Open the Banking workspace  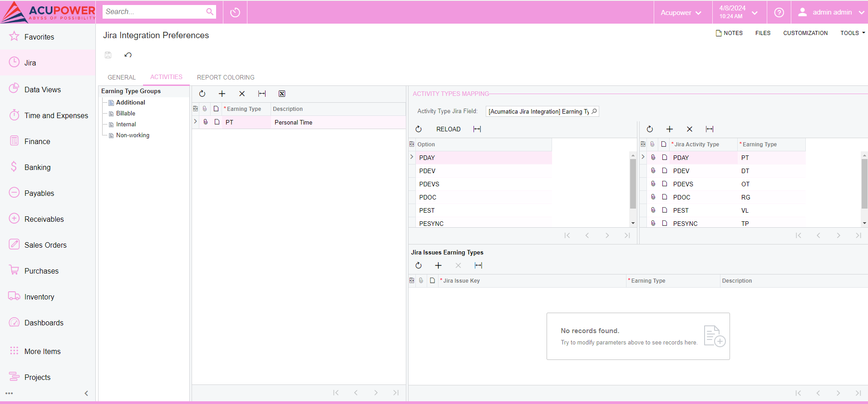coord(48,167)
